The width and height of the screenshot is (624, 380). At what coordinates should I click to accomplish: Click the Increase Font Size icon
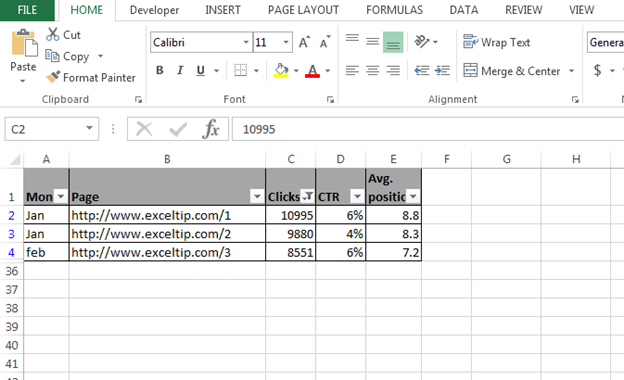pyautogui.click(x=304, y=42)
